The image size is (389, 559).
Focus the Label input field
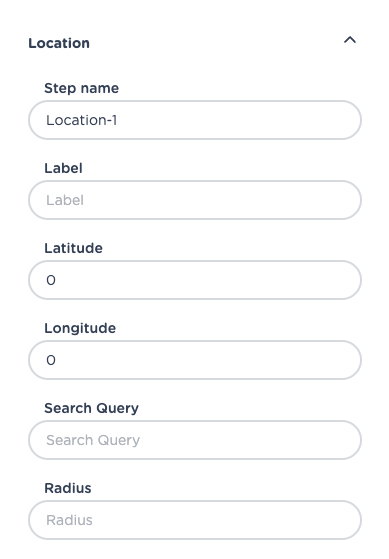(x=195, y=200)
